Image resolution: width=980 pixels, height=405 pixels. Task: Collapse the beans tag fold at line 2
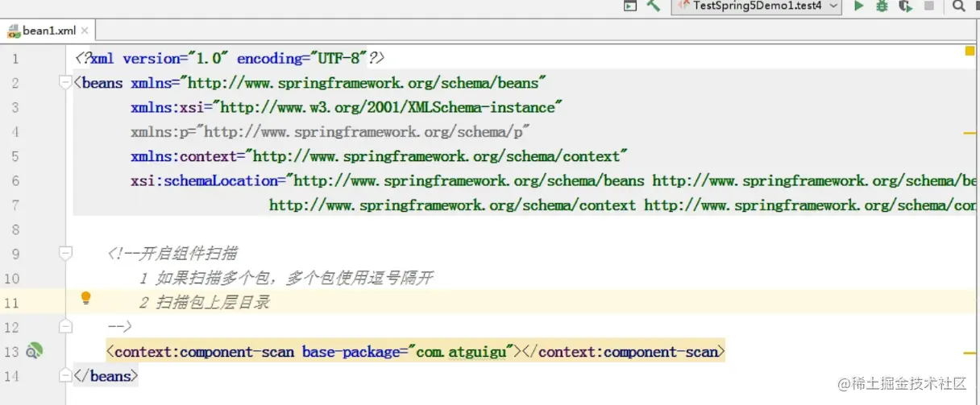65,82
